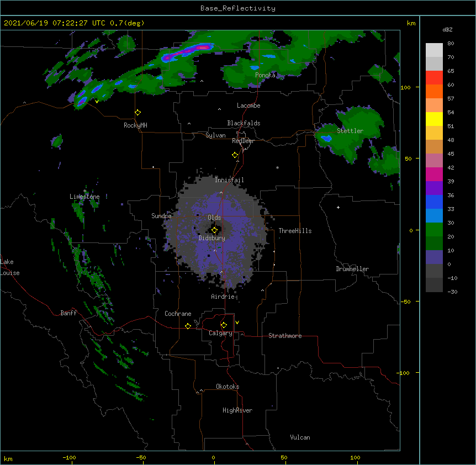Click the Cochrane town label
Screen dimensions: 476x465
[178, 314]
